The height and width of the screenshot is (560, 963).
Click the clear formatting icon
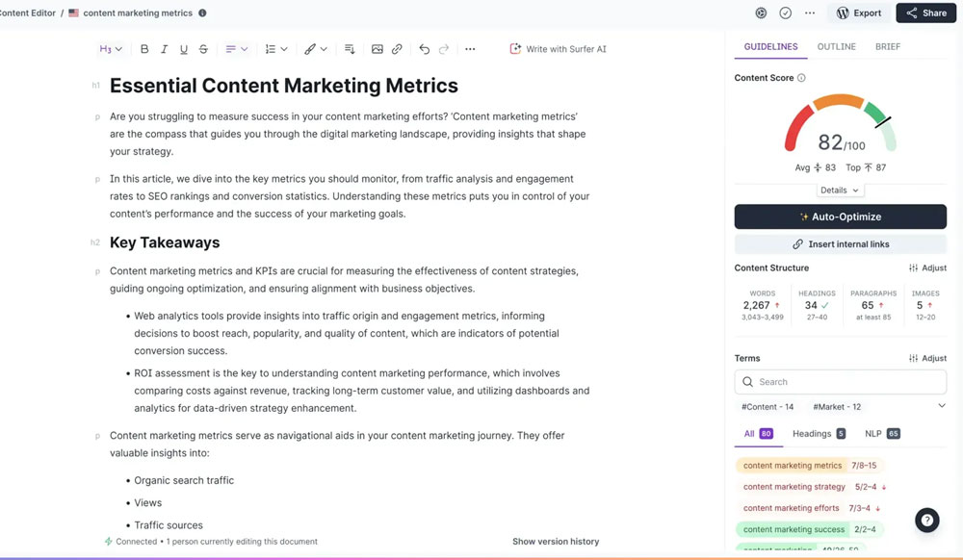point(350,49)
